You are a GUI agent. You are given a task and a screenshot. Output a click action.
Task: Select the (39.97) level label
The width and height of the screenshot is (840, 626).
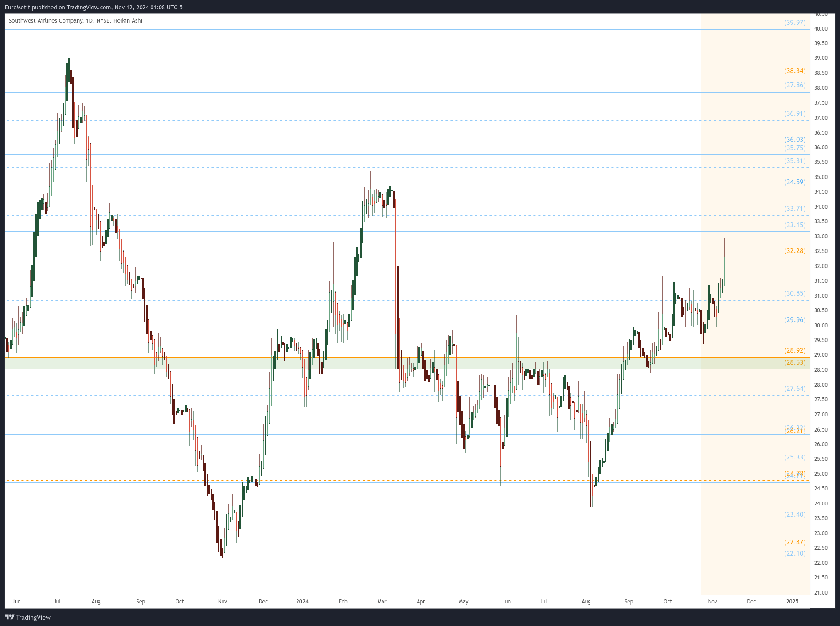(x=795, y=23)
